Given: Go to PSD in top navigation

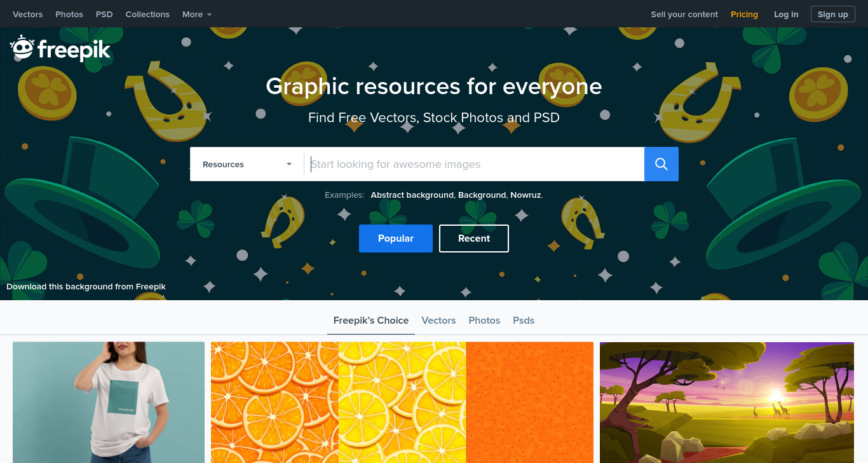Looking at the screenshot, I should point(104,14).
